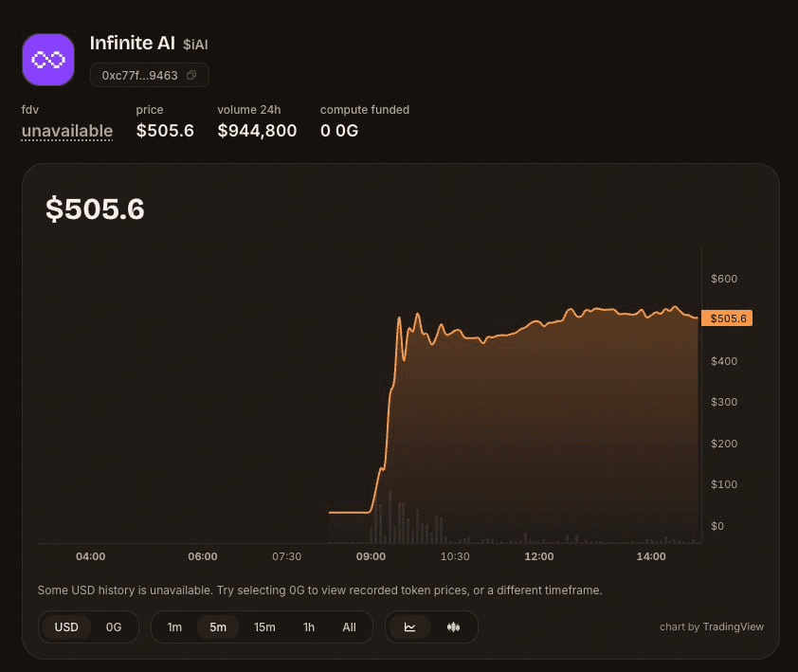
Task: Select 0G currency toggle
Action: (114, 627)
